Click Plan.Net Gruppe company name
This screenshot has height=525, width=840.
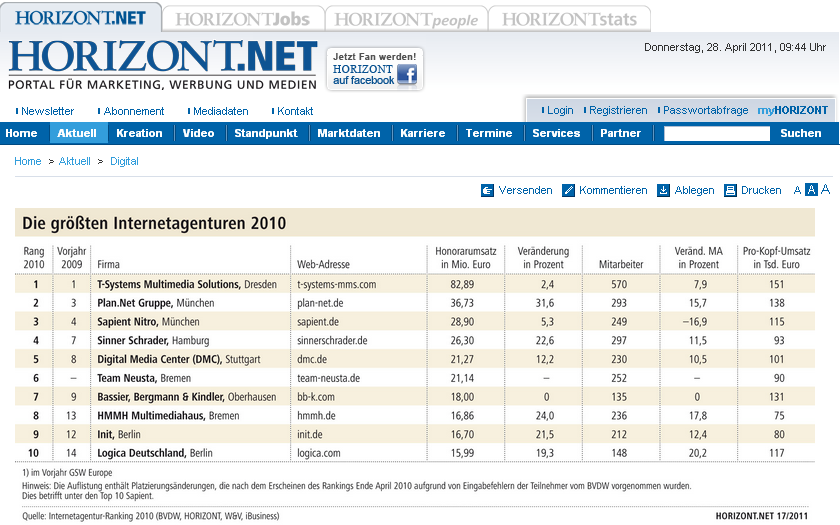click(x=135, y=303)
